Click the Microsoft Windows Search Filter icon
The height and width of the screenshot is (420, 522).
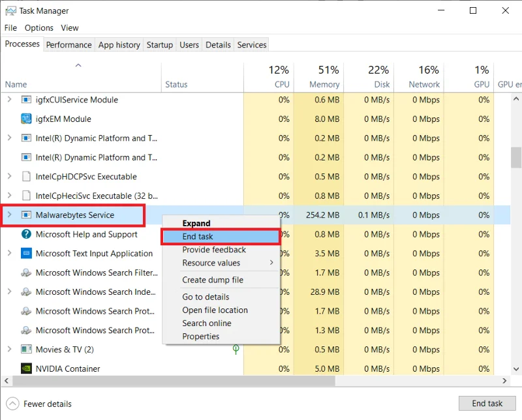click(26, 273)
